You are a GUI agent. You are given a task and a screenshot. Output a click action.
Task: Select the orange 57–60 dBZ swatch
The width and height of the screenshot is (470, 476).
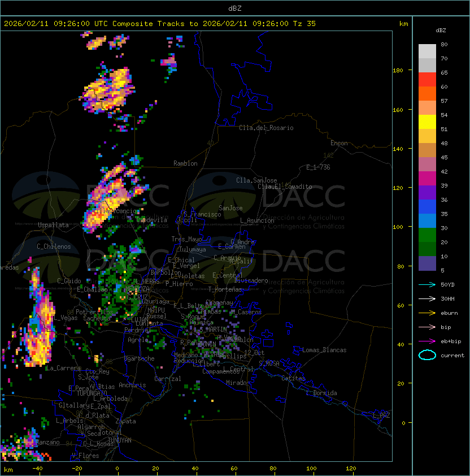(427, 94)
